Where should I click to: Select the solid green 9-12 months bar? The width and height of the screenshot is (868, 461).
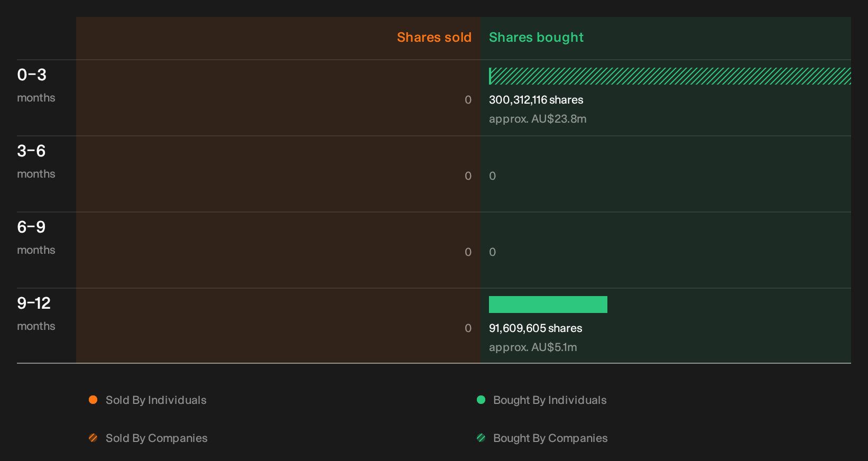pyautogui.click(x=548, y=305)
